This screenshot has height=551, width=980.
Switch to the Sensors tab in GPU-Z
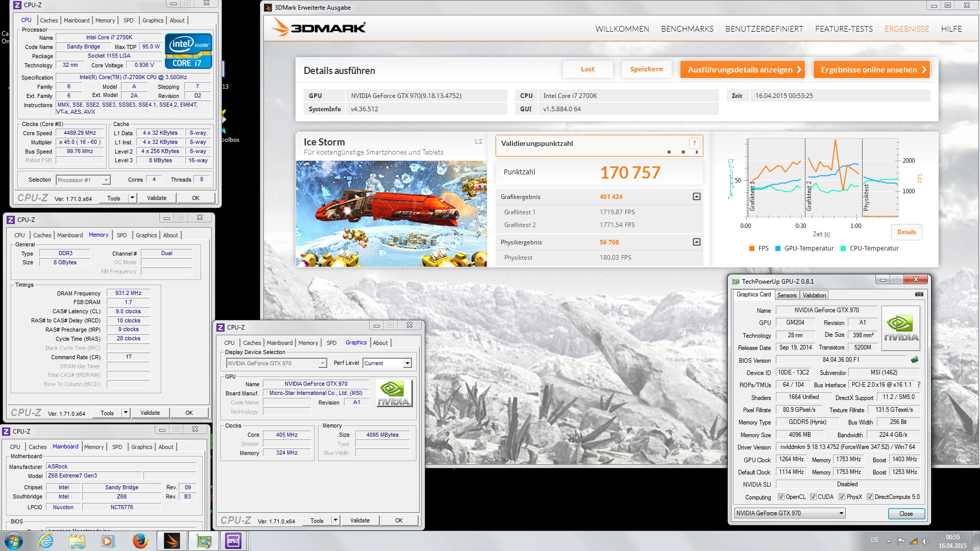[787, 295]
